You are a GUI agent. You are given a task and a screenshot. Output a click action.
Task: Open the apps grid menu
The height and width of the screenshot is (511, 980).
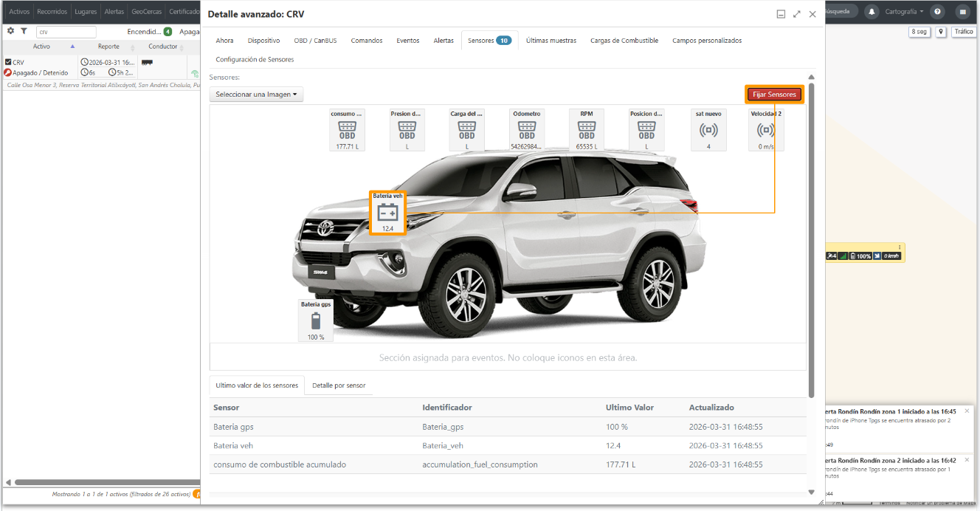(x=962, y=12)
